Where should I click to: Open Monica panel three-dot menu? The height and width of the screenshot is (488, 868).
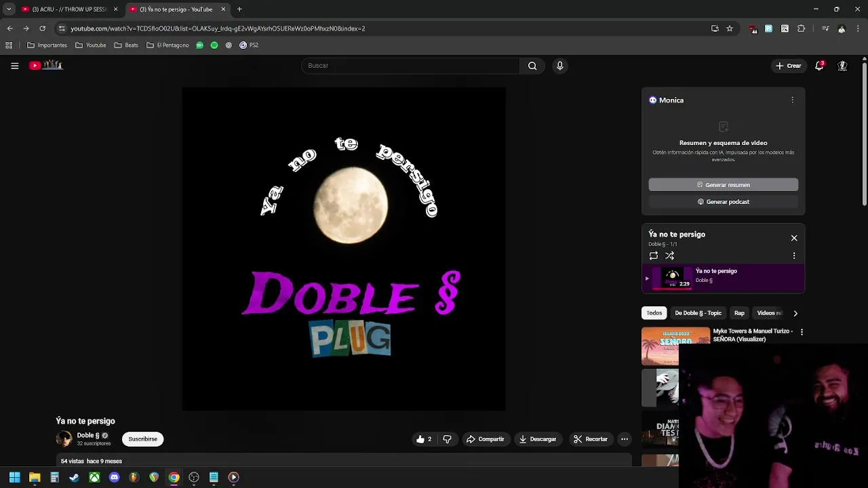point(792,100)
